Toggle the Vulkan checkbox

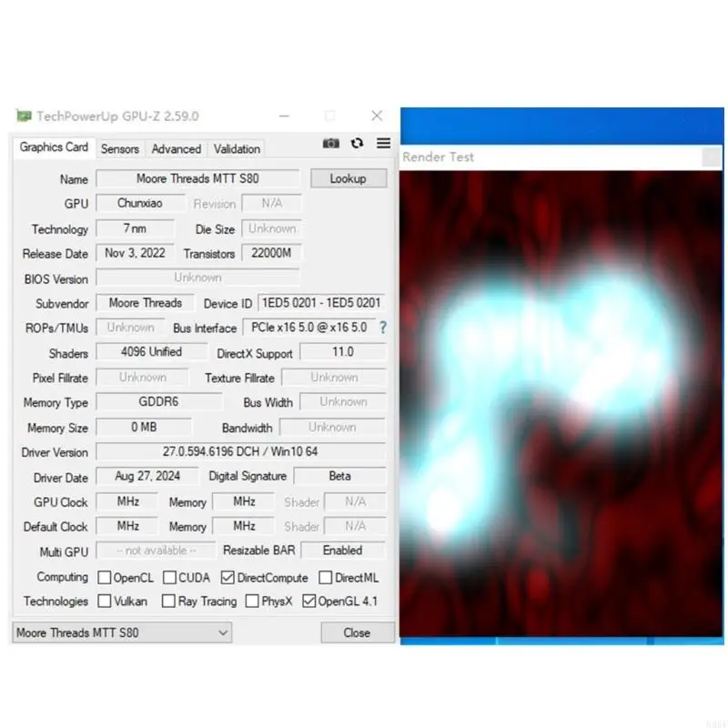(105, 601)
